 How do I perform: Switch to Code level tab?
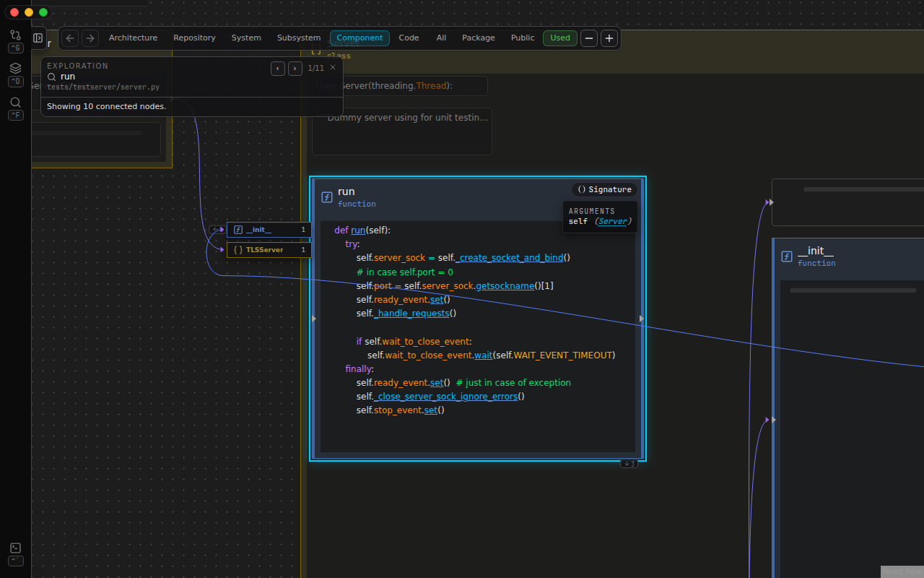coord(409,38)
